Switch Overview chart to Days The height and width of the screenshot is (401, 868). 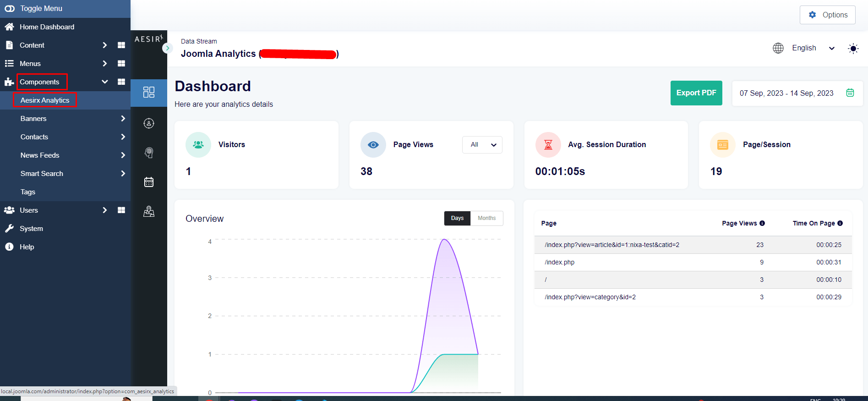[457, 218]
